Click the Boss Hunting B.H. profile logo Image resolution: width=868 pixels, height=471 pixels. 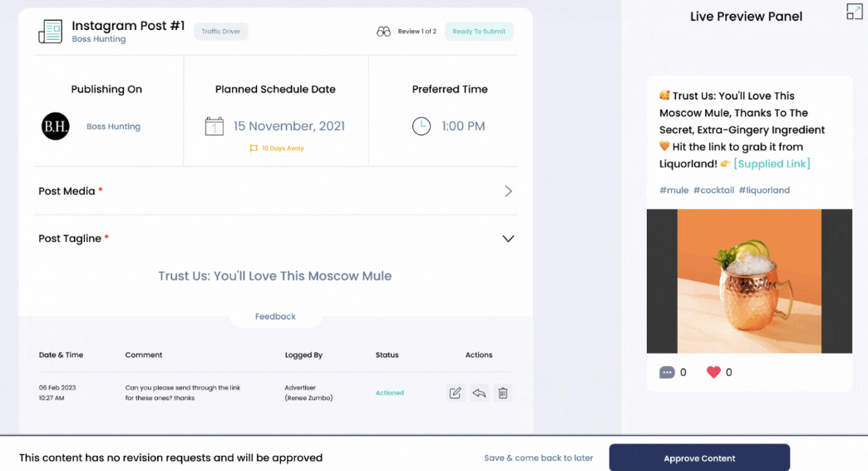coord(56,126)
